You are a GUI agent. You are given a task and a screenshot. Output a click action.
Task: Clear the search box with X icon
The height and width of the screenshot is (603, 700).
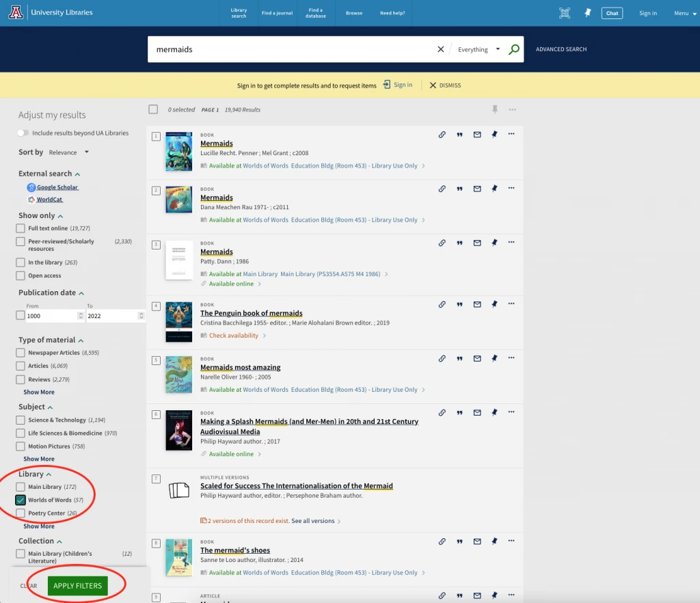tap(440, 49)
